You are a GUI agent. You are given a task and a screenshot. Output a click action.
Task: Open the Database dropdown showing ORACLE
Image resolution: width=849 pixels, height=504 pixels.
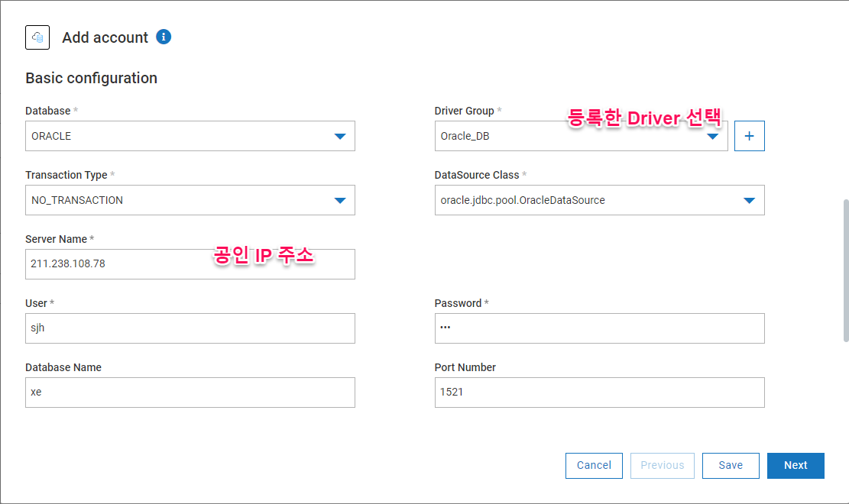[x=190, y=136]
